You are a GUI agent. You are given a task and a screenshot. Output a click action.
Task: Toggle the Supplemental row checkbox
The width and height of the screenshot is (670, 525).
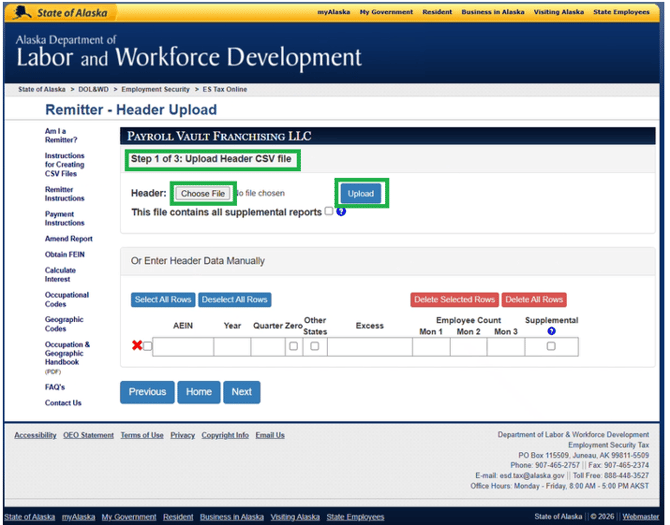(x=551, y=346)
